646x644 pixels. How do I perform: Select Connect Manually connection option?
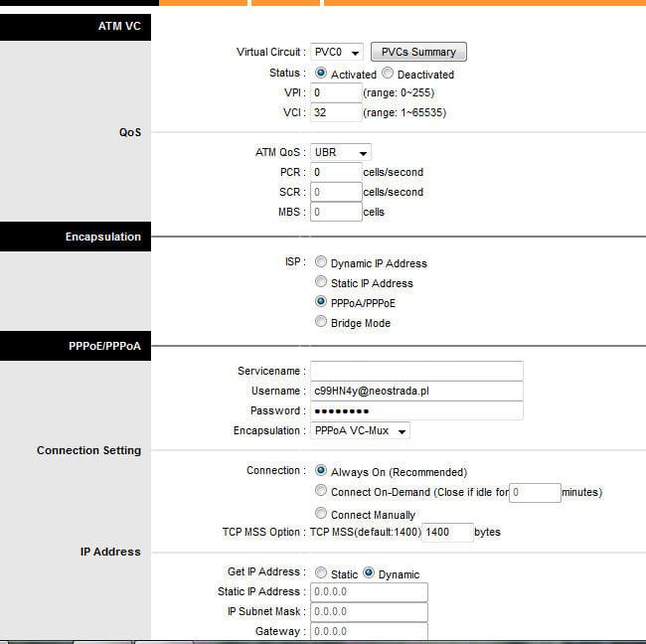[321, 513]
